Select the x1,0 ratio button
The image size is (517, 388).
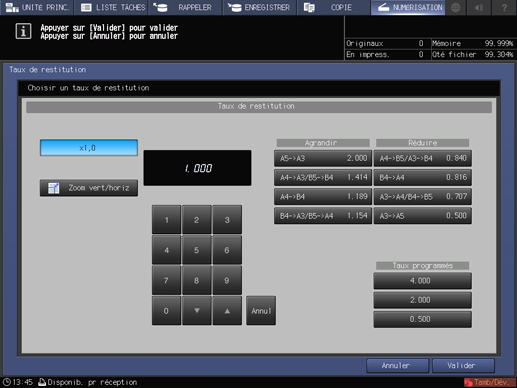(89, 148)
